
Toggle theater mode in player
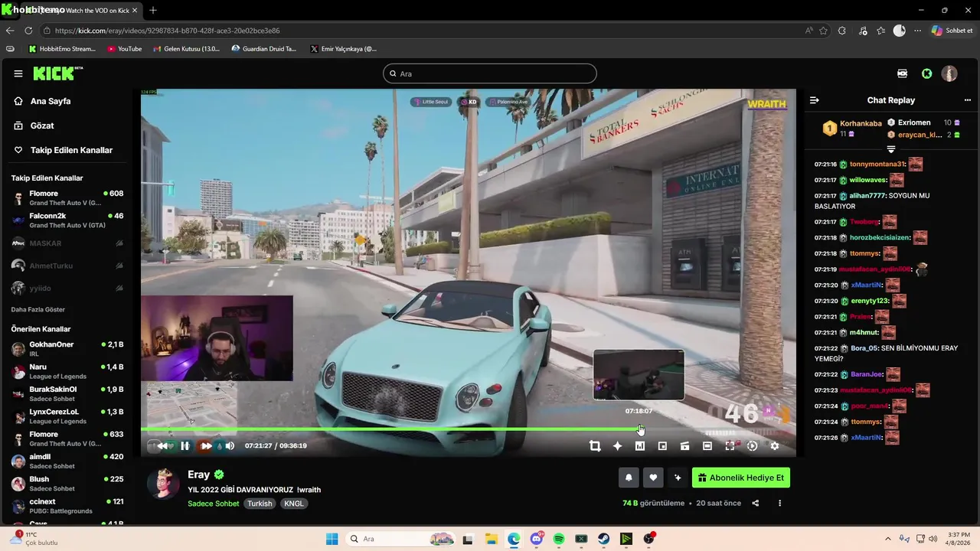pyautogui.click(x=707, y=446)
